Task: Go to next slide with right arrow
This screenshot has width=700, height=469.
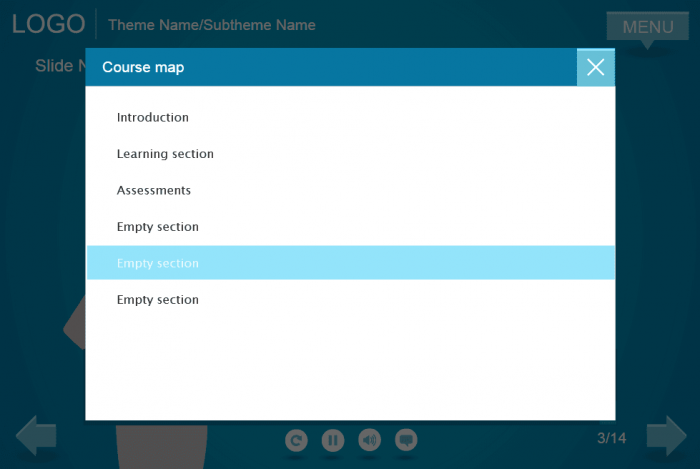Action: click(666, 436)
